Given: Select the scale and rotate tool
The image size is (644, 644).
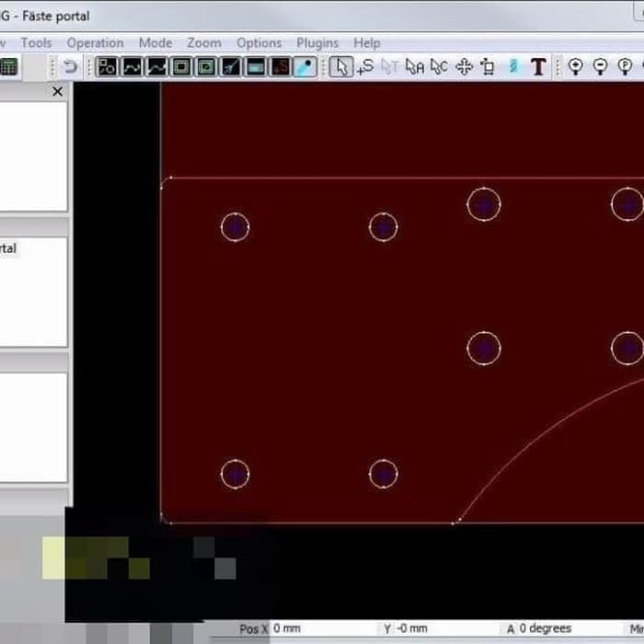Looking at the screenshot, I should click(x=488, y=66).
